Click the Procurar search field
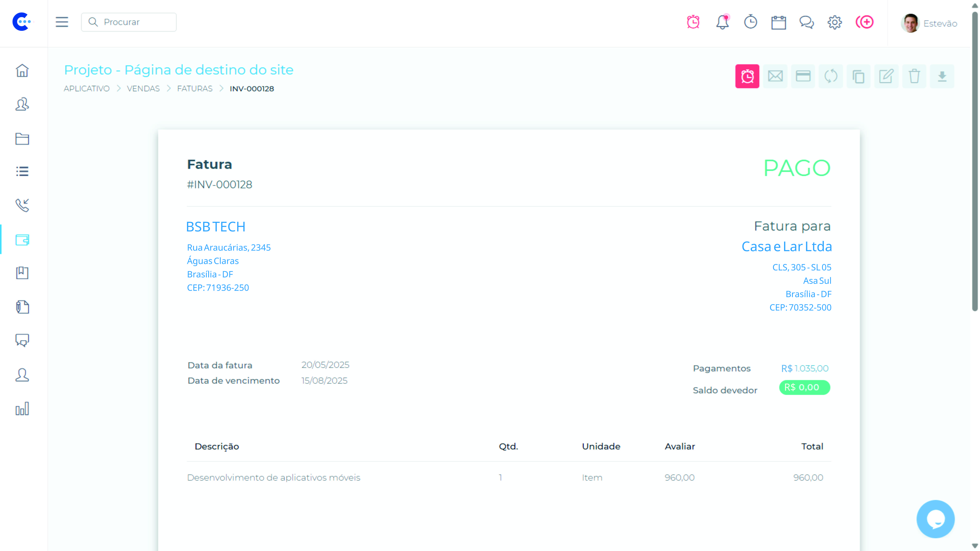 coord(129,22)
